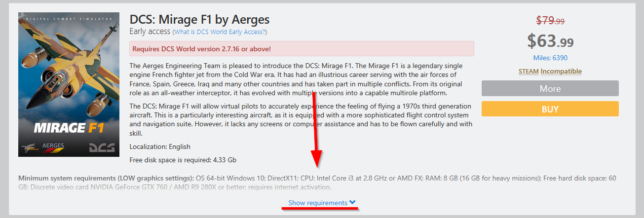644x218 pixels.
Task: Click the Mirage F1 cover art thumbnail
Action: (69, 84)
